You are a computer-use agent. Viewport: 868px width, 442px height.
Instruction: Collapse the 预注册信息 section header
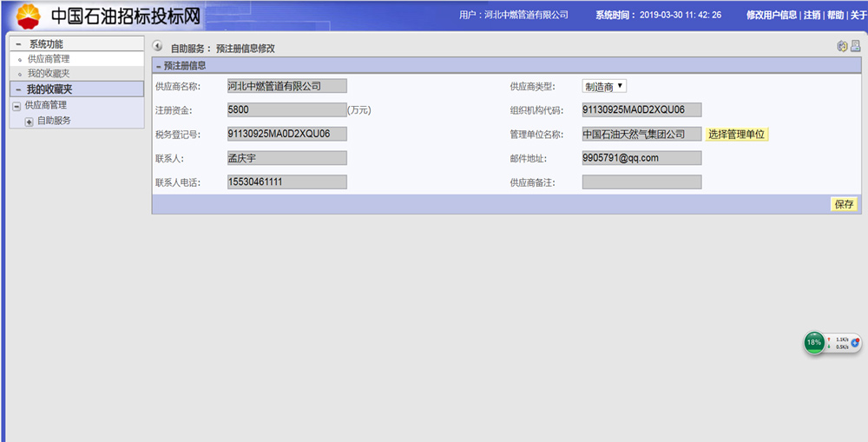point(157,66)
